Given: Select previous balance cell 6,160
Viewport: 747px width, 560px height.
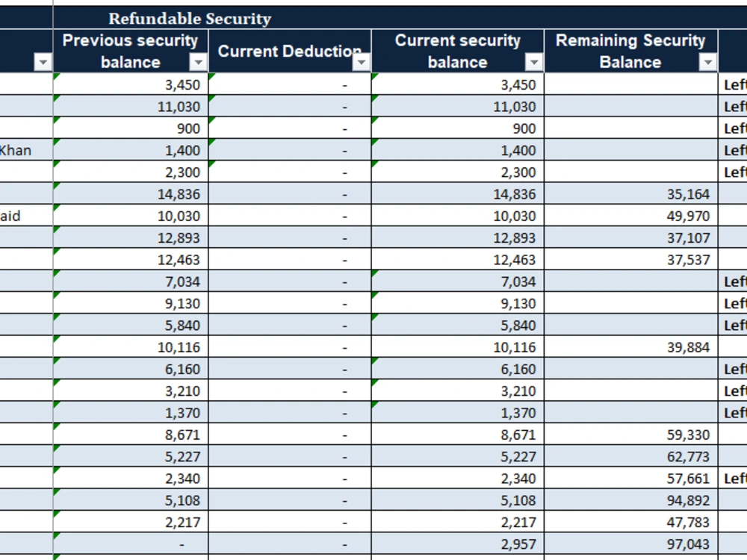Looking at the screenshot, I should 131,369.
